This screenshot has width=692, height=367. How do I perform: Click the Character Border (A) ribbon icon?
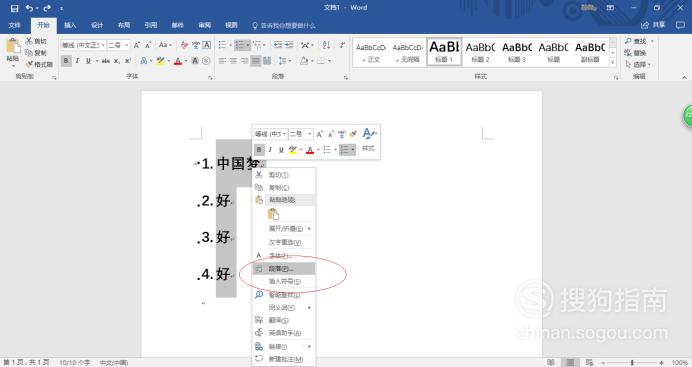(x=207, y=45)
